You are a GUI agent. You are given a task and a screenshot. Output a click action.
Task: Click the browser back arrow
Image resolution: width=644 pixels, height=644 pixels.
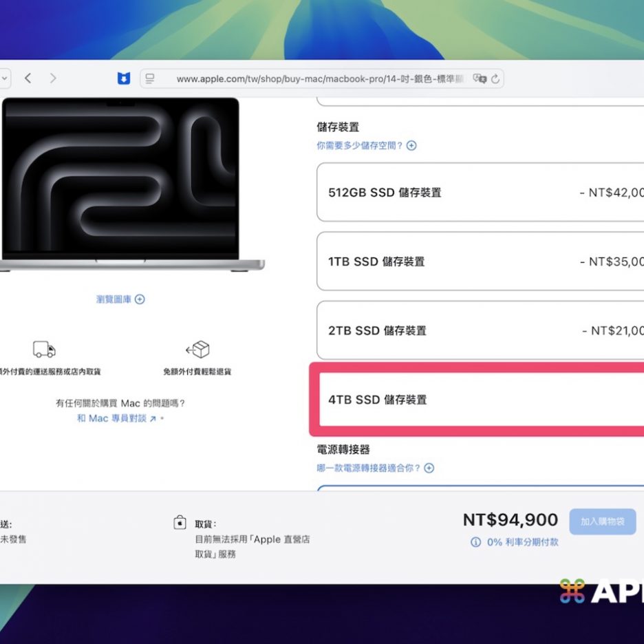point(28,78)
